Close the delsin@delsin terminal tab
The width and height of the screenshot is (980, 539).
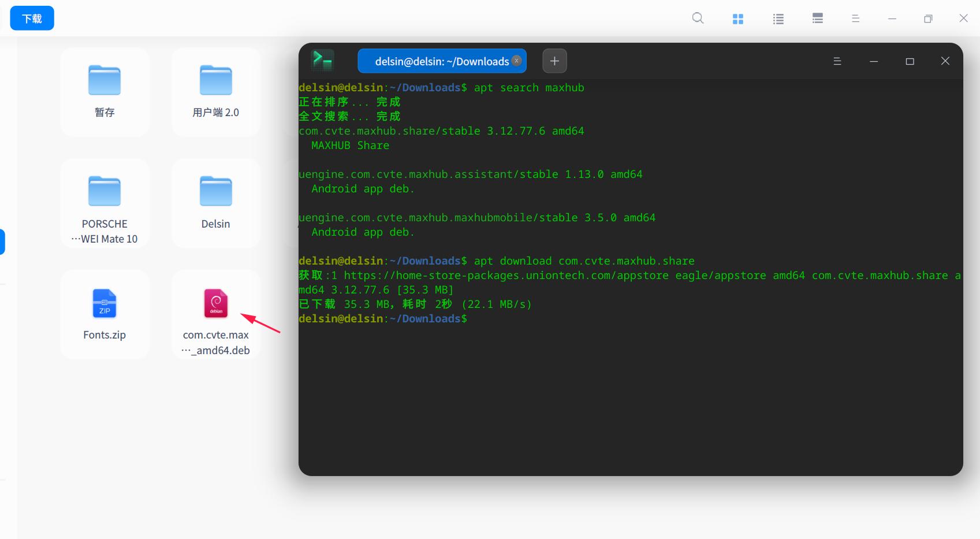click(517, 60)
